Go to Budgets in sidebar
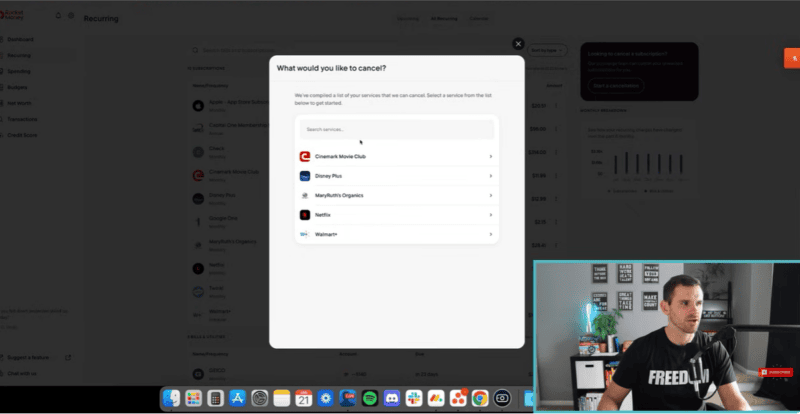Image resolution: width=800 pixels, height=414 pixels. 17,87
